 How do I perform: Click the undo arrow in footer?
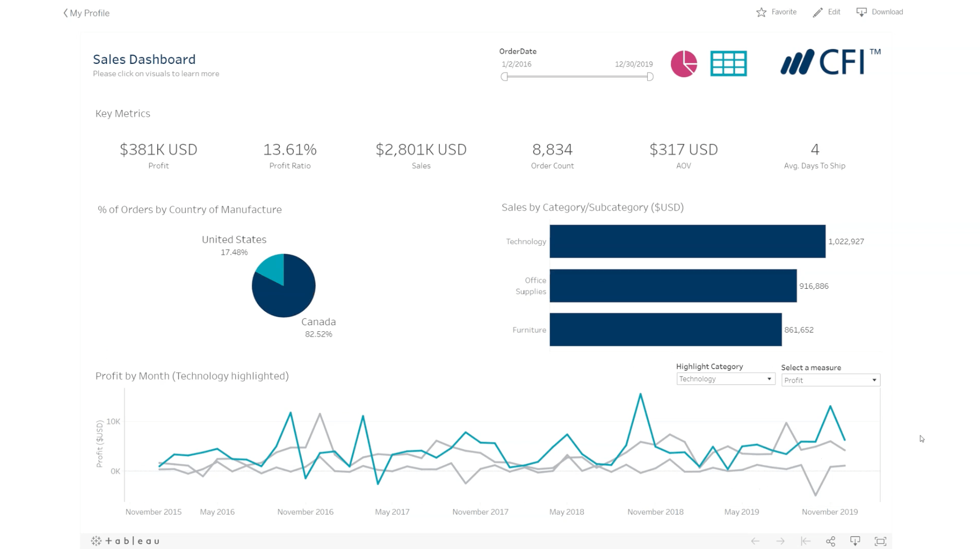tap(755, 541)
